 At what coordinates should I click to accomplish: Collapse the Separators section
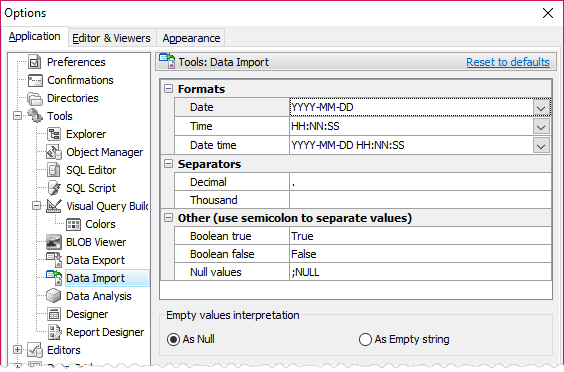tap(168, 164)
